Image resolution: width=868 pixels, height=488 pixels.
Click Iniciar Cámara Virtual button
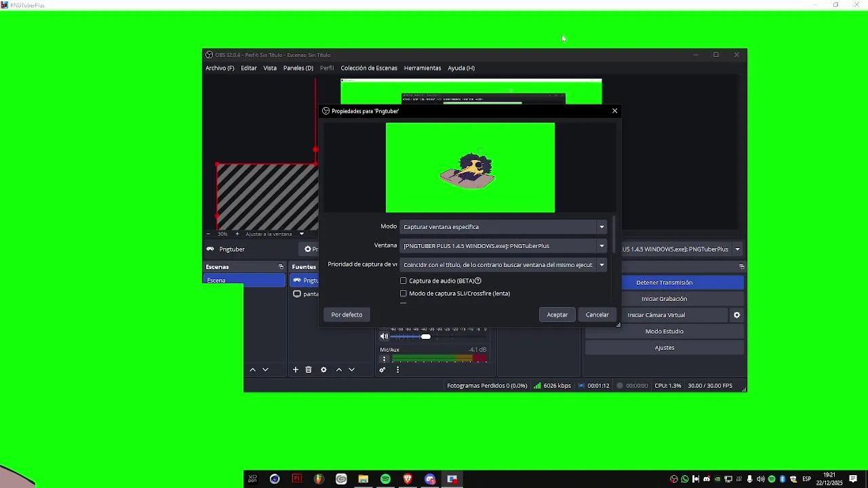point(656,315)
